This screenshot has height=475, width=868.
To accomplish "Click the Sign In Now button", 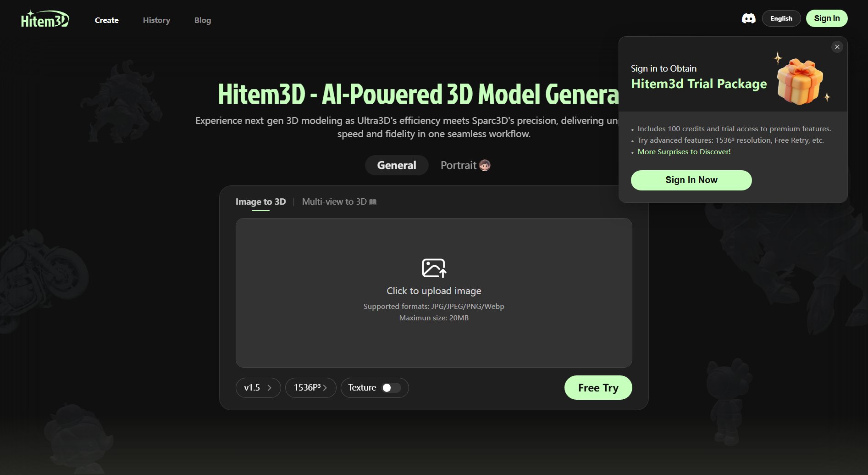I will [x=691, y=180].
